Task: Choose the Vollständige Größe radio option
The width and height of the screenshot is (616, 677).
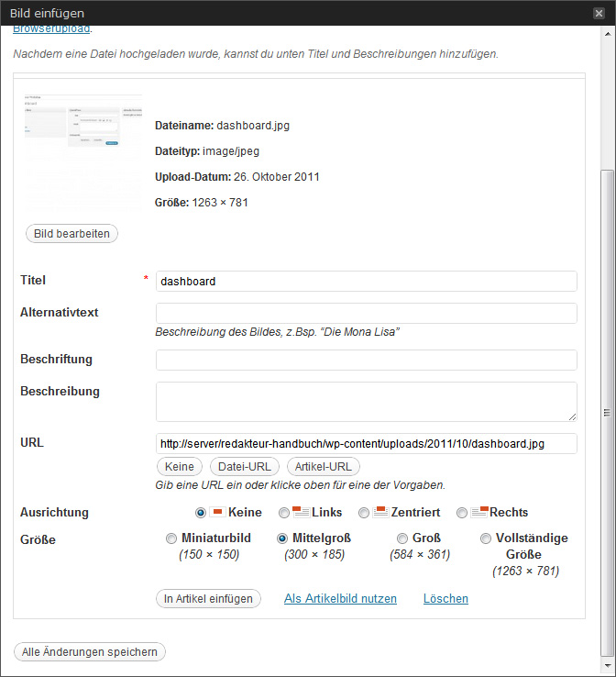Action: (x=486, y=538)
